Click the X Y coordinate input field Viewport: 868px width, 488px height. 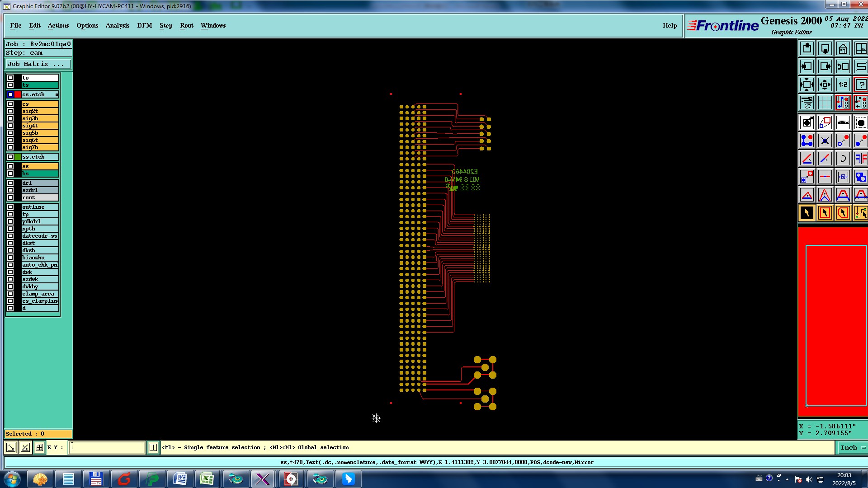point(107,447)
